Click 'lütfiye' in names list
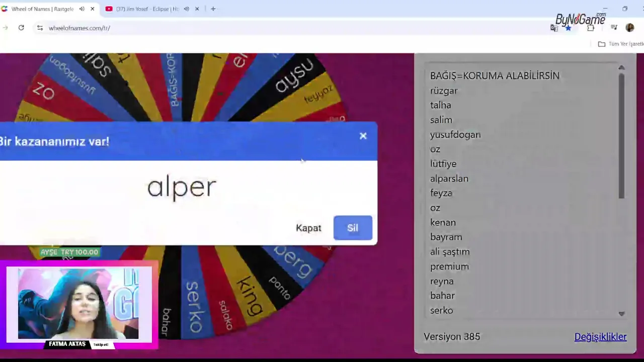Viewport: 644px width, 362px height. [x=443, y=164]
